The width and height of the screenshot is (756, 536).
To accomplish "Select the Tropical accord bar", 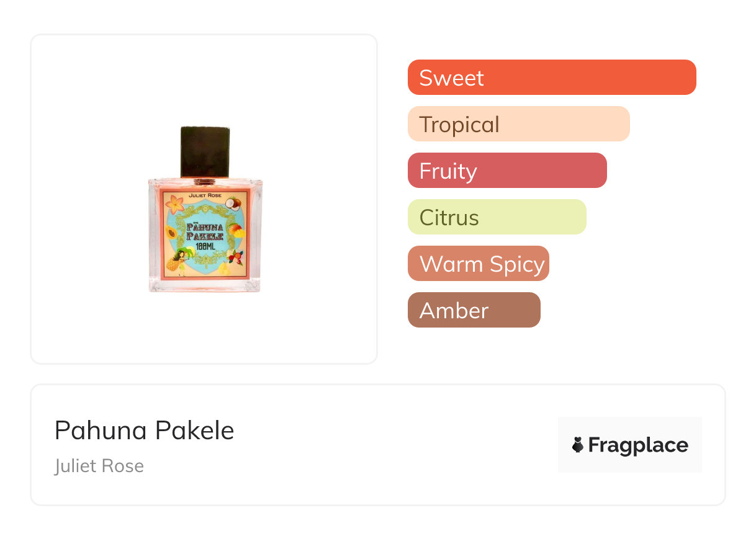I will click(518, 124).
